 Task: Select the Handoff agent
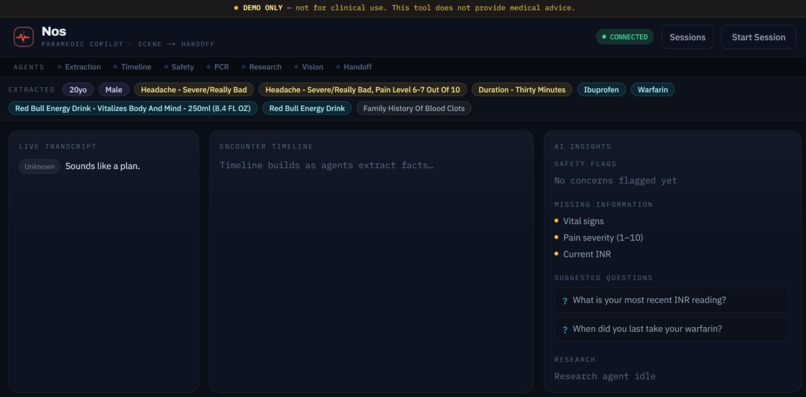point(354,67)
